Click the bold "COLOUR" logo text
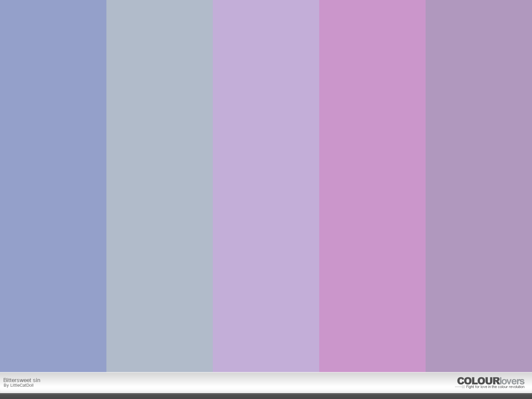532x399 pixels. pos(478,381)
